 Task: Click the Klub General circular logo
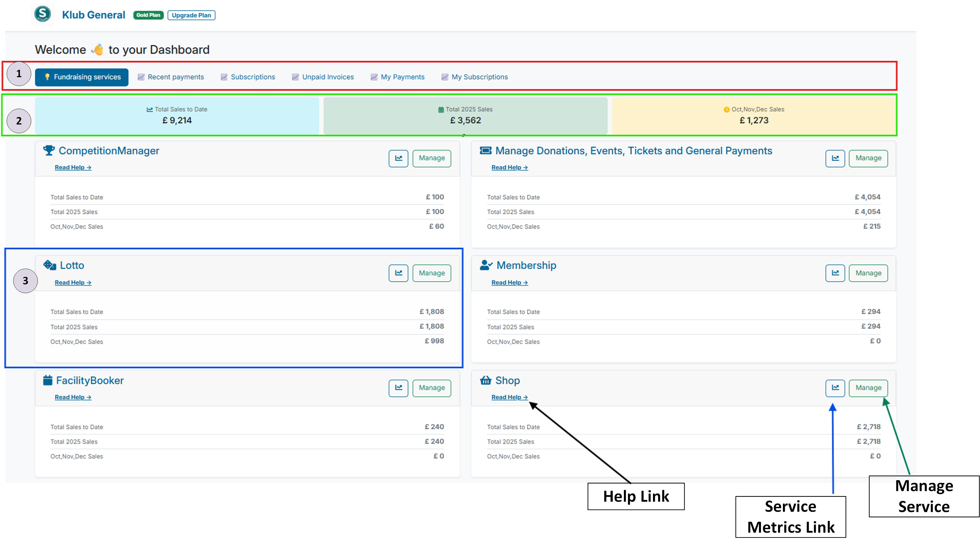tap(43, 14)
